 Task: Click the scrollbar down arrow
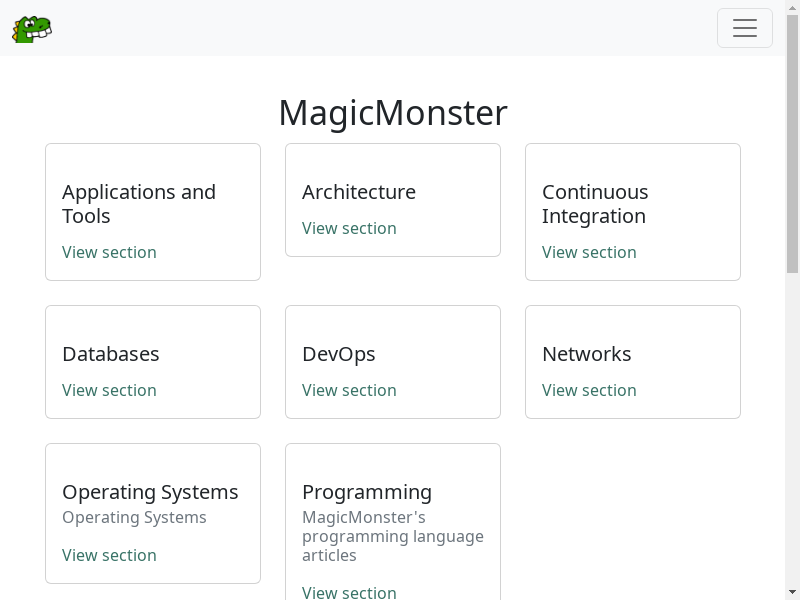pyautogui.click(x=792, y=592)
